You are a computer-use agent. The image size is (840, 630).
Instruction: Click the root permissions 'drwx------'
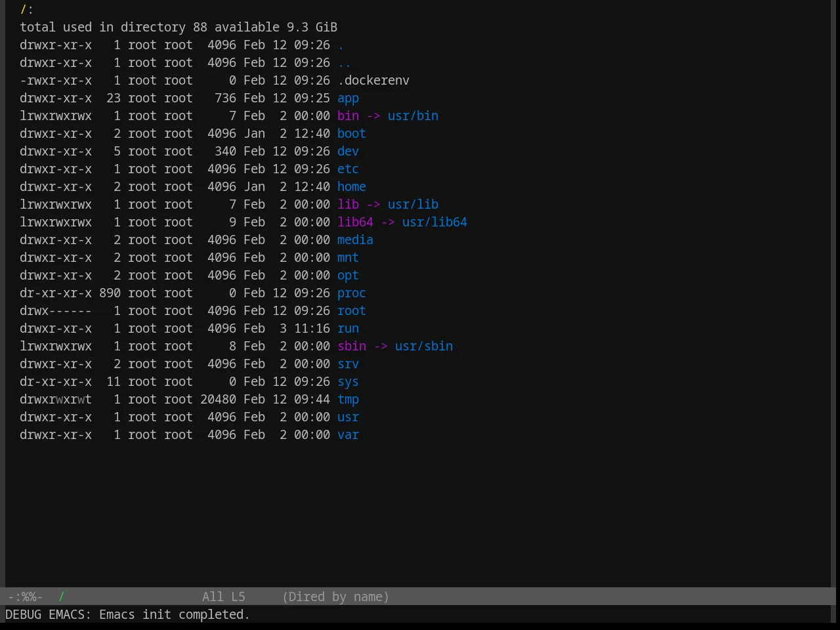[x=56, y=311]
